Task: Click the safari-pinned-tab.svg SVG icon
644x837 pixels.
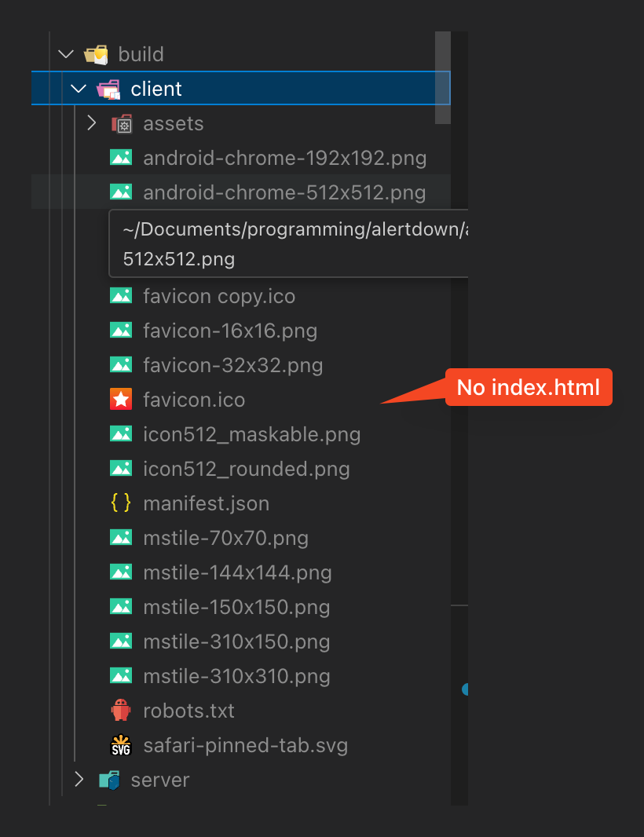Action: click(121, 744)
